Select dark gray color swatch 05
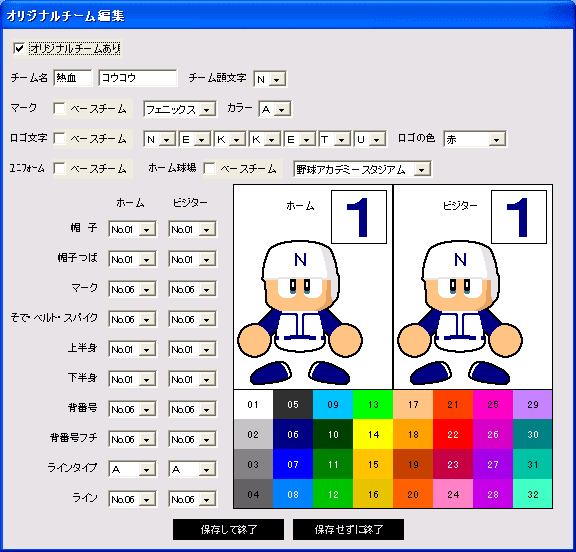The width and height of the screenshot is (576, 552). click(x=293, y=404)
